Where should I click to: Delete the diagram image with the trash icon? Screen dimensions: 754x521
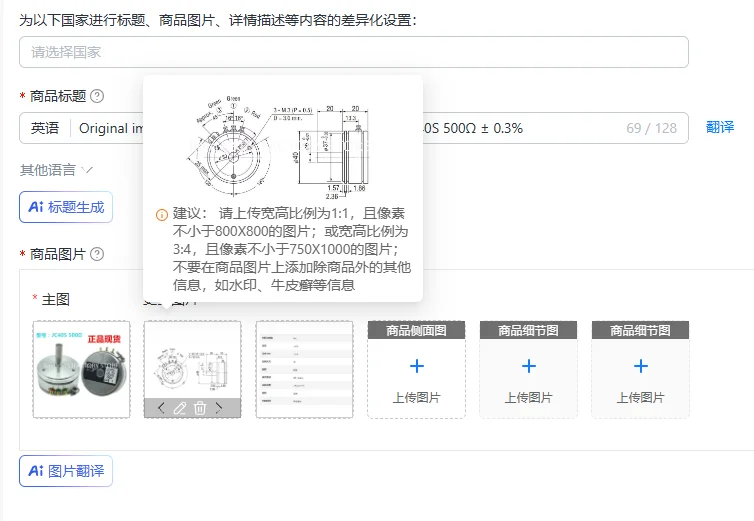200,408
